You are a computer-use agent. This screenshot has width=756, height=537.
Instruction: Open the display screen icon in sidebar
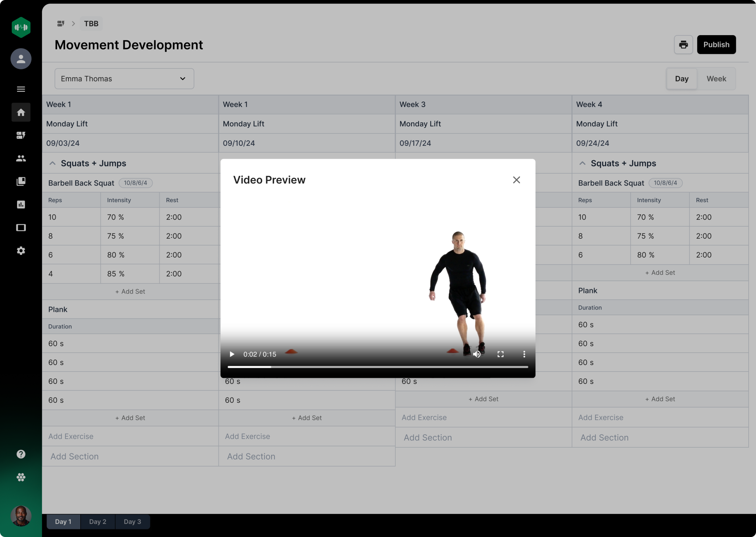pyautogui.click(x=21, y=227)
